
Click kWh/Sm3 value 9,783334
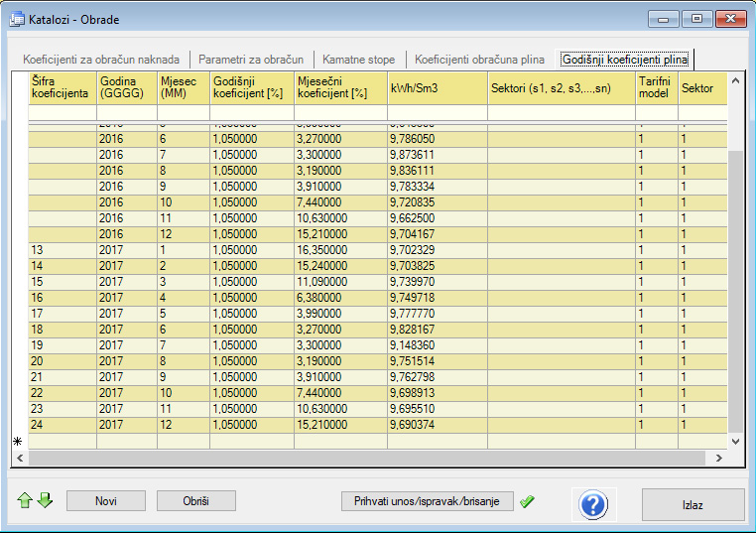point(438,187)
